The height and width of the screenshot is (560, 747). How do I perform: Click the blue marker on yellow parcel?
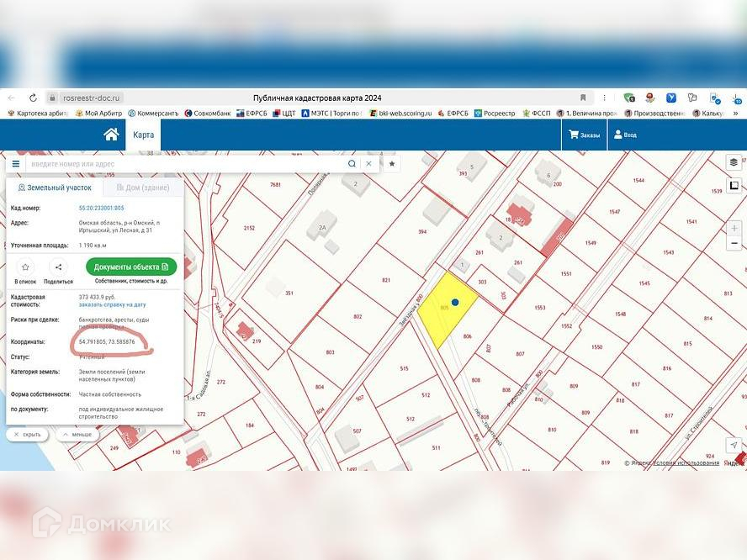click(x=455, y=302)
